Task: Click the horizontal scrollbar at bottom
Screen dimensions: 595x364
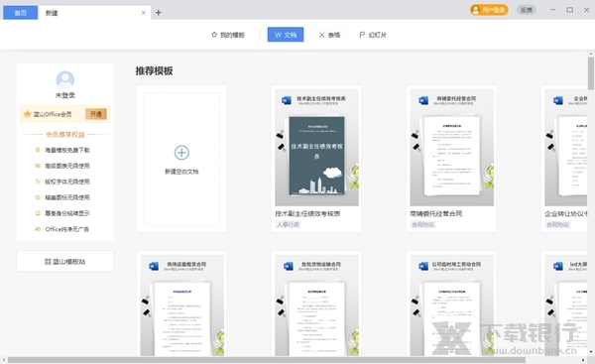Action: coord(267,360)
